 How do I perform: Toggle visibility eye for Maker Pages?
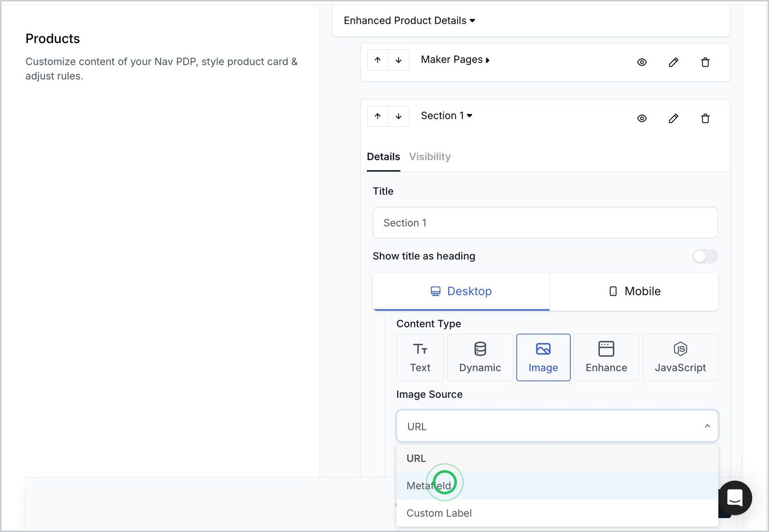tap(642, 62)
